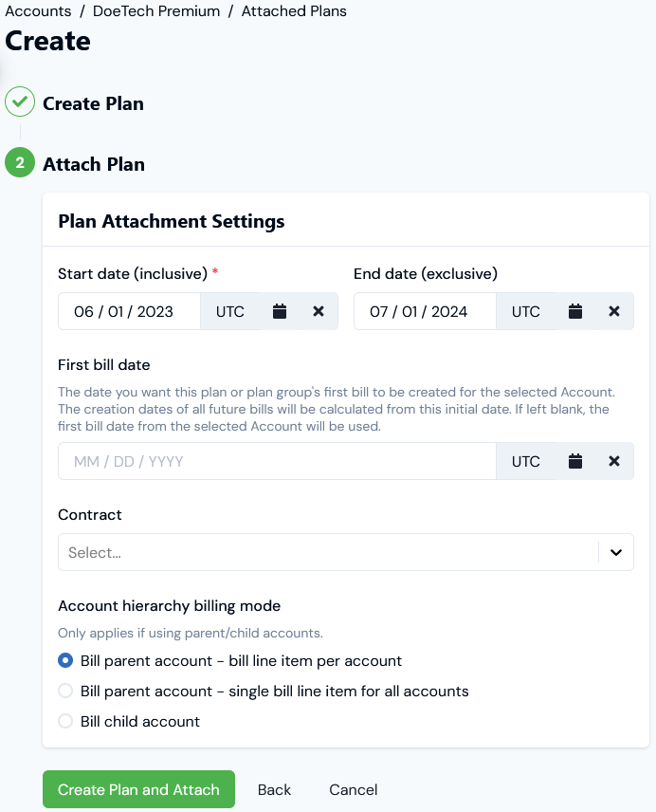Go to Accounts via breadcrumb

click(x=38, y=11)
